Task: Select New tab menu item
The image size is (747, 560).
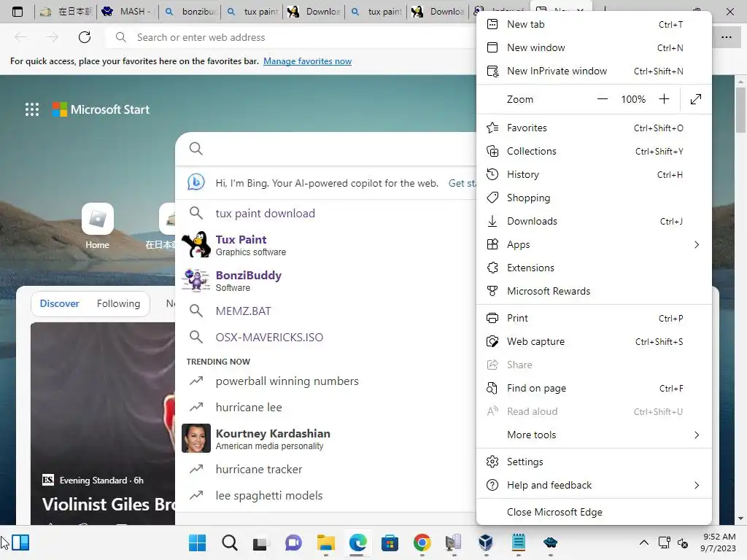Action: tap(594, 24)
